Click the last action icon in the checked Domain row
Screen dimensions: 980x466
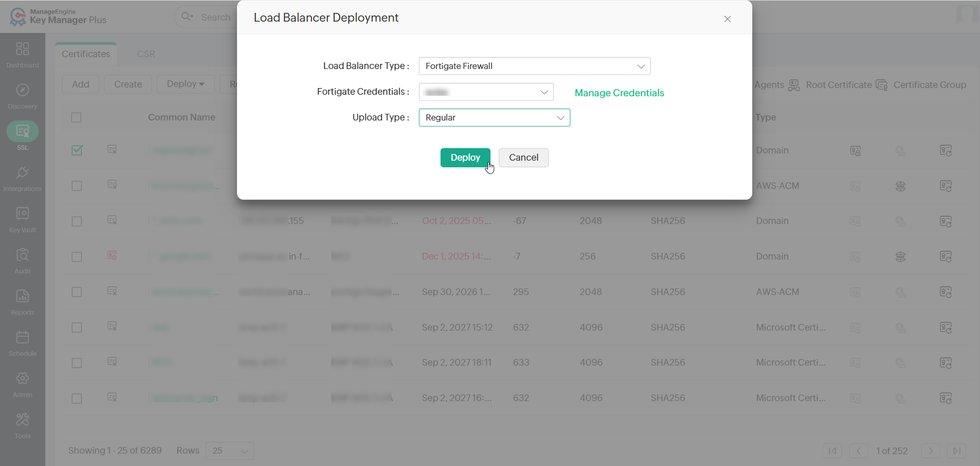945,150
